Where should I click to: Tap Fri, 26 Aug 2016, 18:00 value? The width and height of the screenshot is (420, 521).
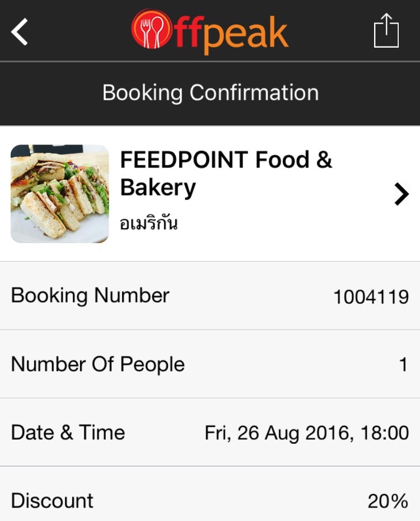pos(307,433)
